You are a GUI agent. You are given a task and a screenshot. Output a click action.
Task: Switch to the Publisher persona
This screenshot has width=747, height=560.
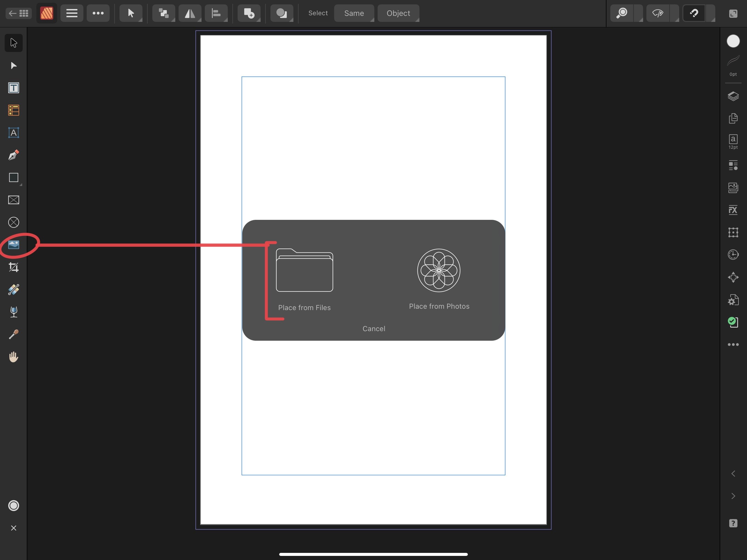[46, 13]
